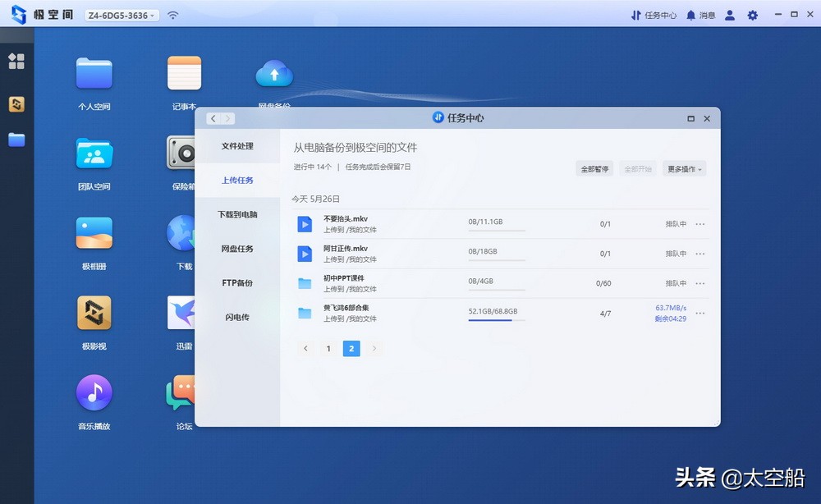Select the 上传任务 tab

coord(237,180)
